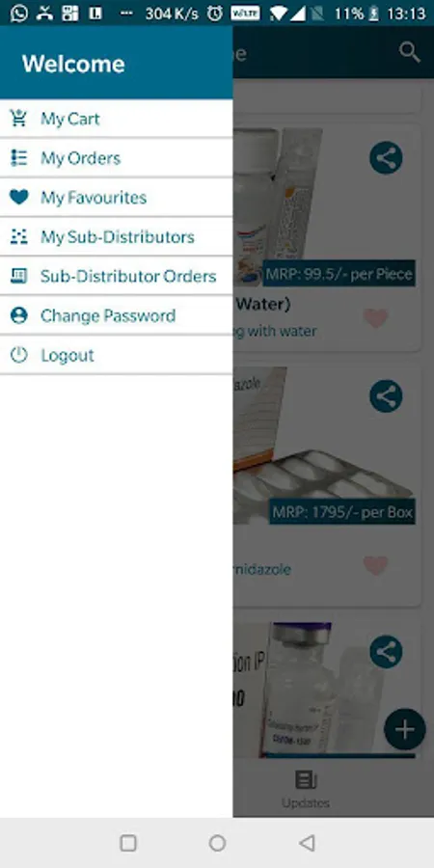Share the third product with vial image
The width and height of the screenshot is (434, 868).
[386, 652]
